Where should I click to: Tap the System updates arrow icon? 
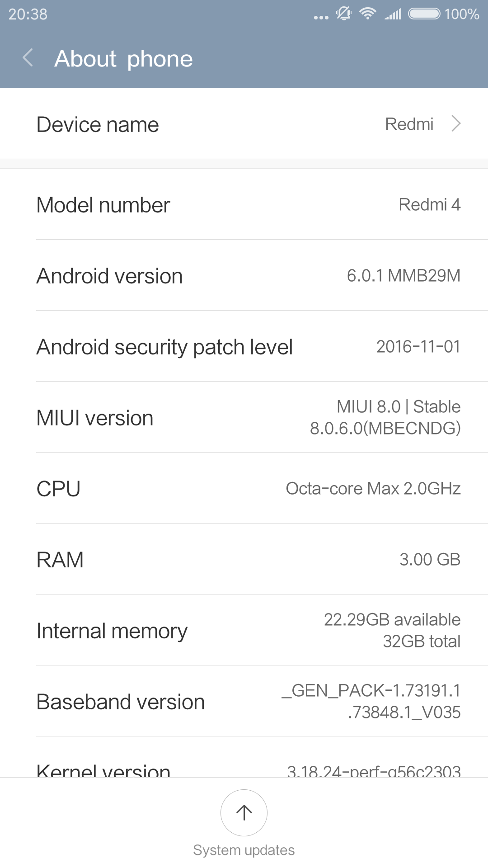click(244, 812)
